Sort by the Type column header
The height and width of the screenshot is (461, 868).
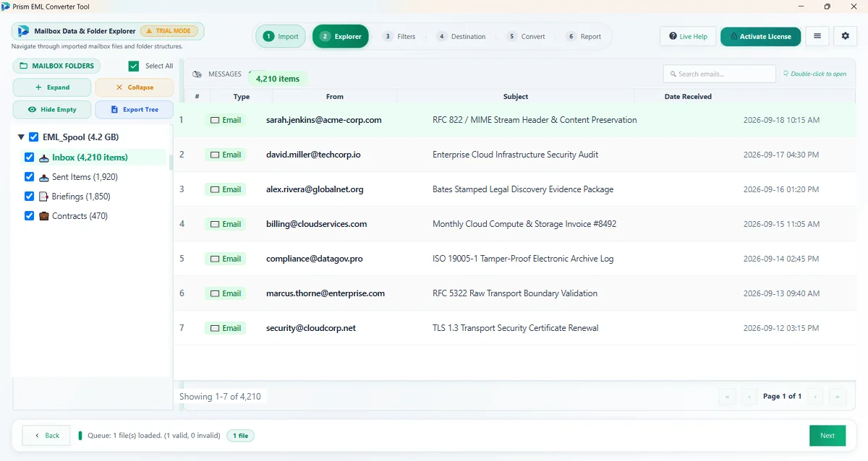(x=242, y=96)
